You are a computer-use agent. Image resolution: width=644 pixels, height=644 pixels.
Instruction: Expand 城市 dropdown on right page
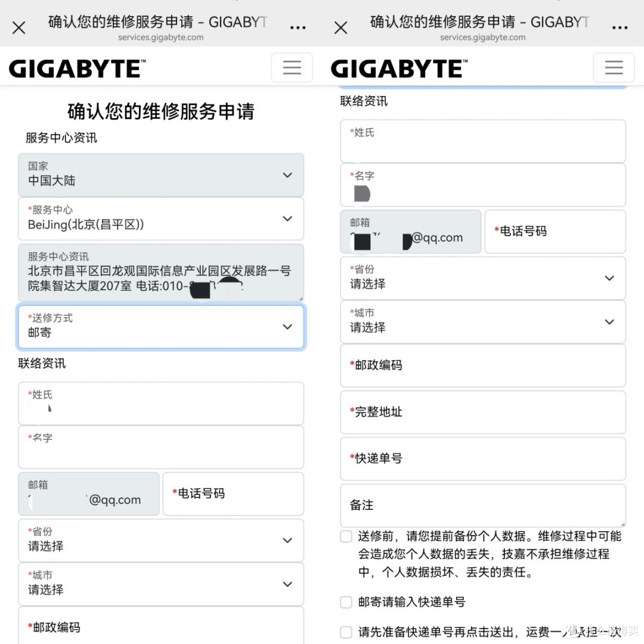(x=483, y=321)
